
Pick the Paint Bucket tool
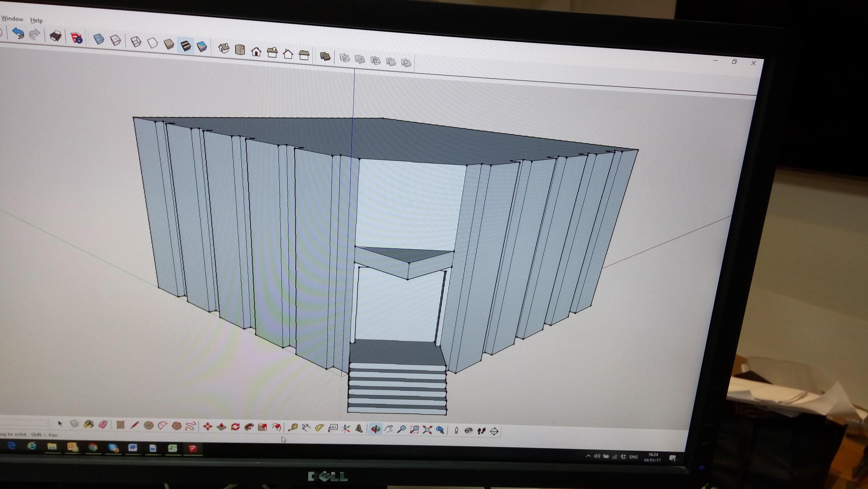[x=89, y=424]
